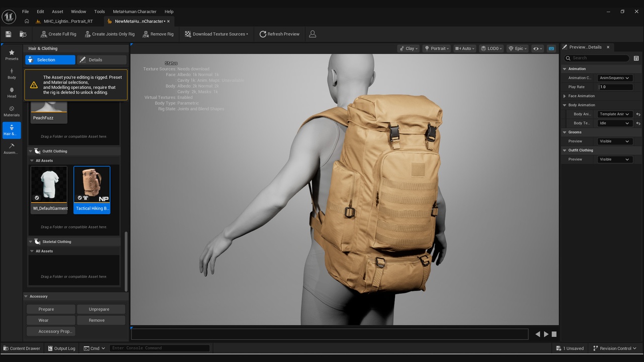Select the WI_DefaultGarment thumbnail
The width and height of the screenshot is (644, 362).
[49, 190]
